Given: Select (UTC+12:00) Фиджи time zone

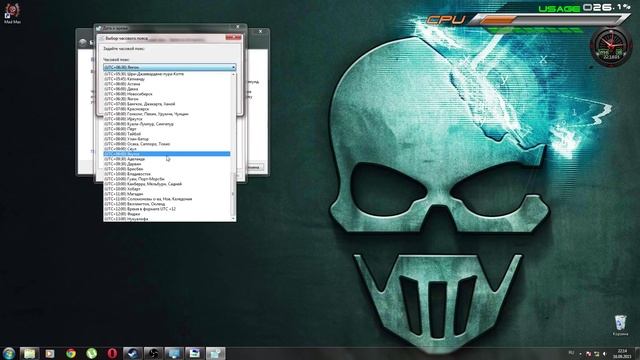Looking at the screenshot, I should coord(167,214).
